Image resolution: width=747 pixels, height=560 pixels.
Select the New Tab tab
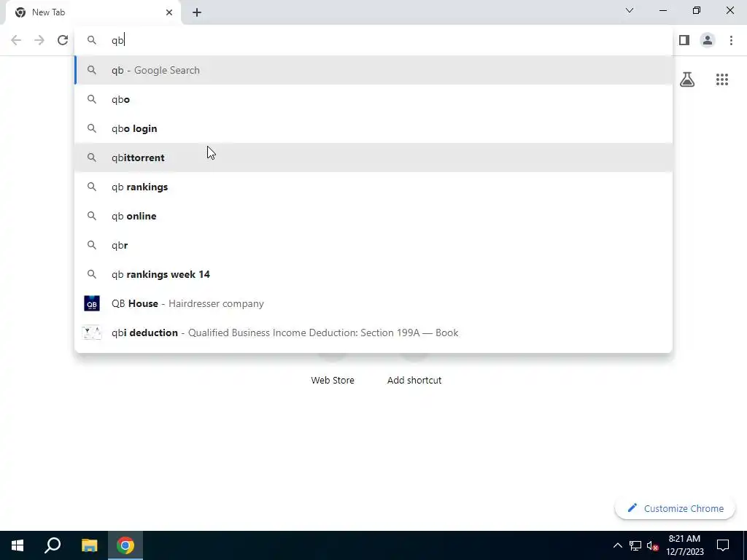pyautogui.click(x=93, y=12)
